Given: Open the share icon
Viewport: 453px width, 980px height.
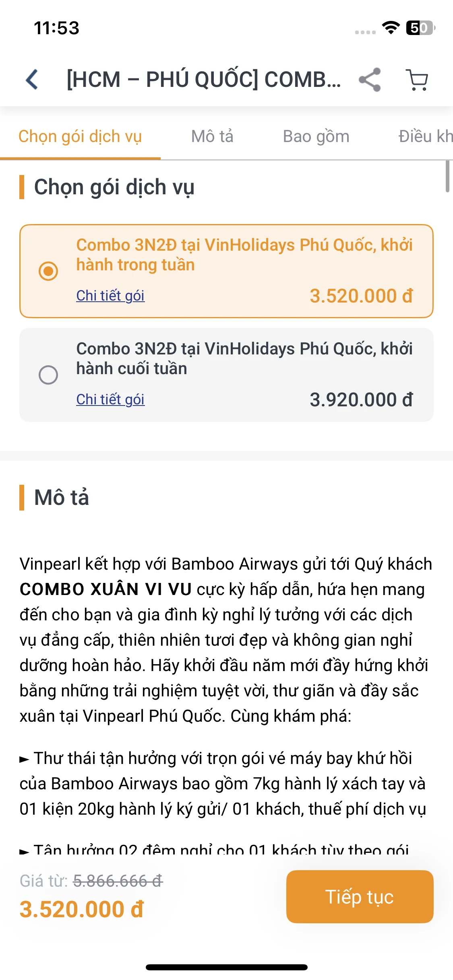Looking at the screenshot, I should tap(370, 79).
